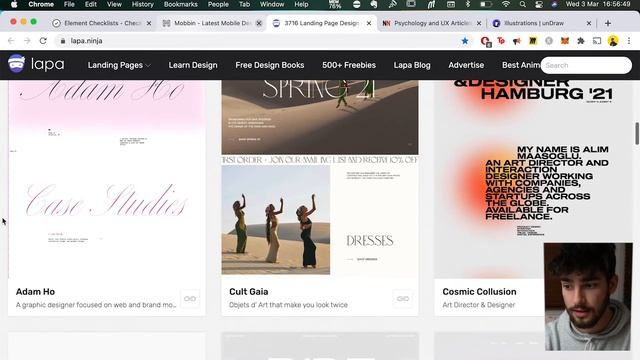Visit the Lapa Blog
The width and height of the screenshot is (640, 360).
[x=412, y=65]
